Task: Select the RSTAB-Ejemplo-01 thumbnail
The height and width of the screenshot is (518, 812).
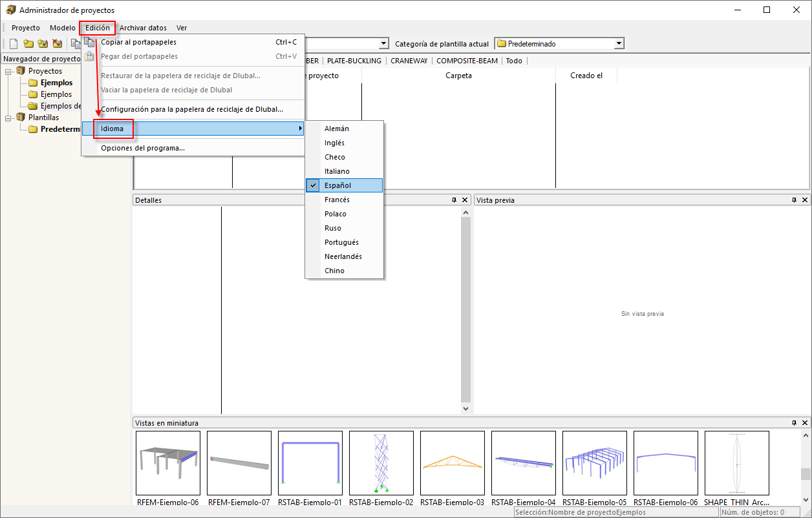Action: [310, 463]
